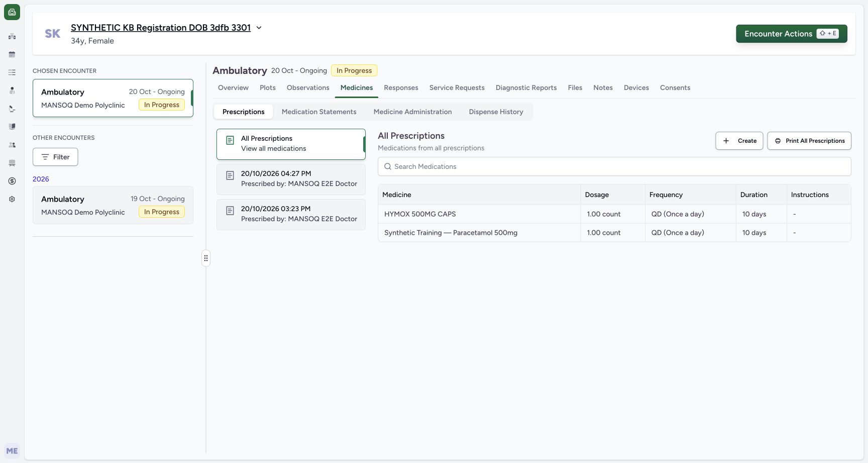Open the doctor person icon in sidebar
This screenshot has height=463, width=868.
pos(12,90)
